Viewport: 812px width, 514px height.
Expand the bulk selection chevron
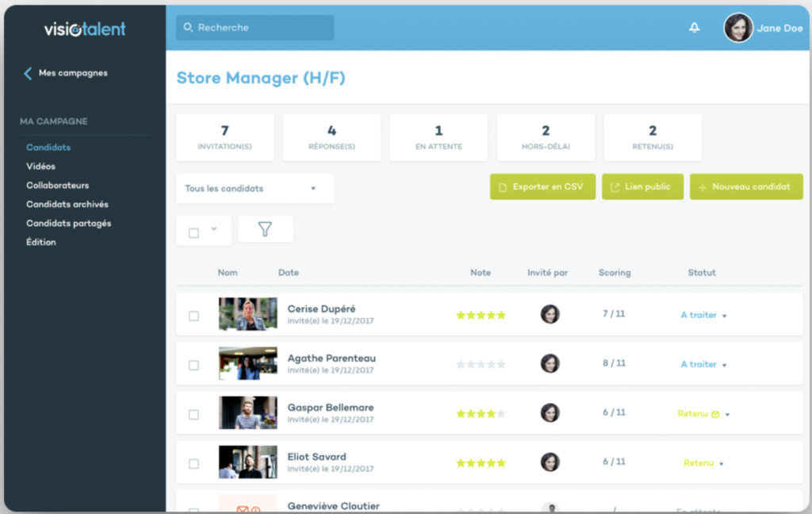214,228
